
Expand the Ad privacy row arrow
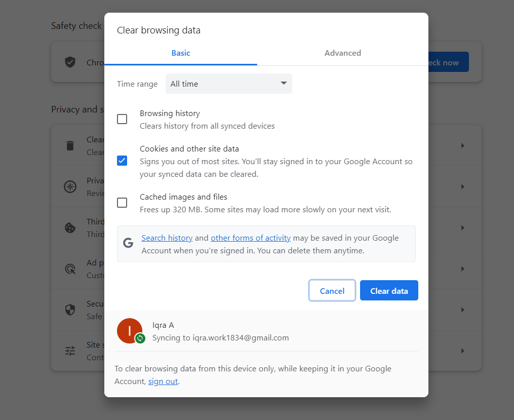pyautogui.click(x=462, y=269)
